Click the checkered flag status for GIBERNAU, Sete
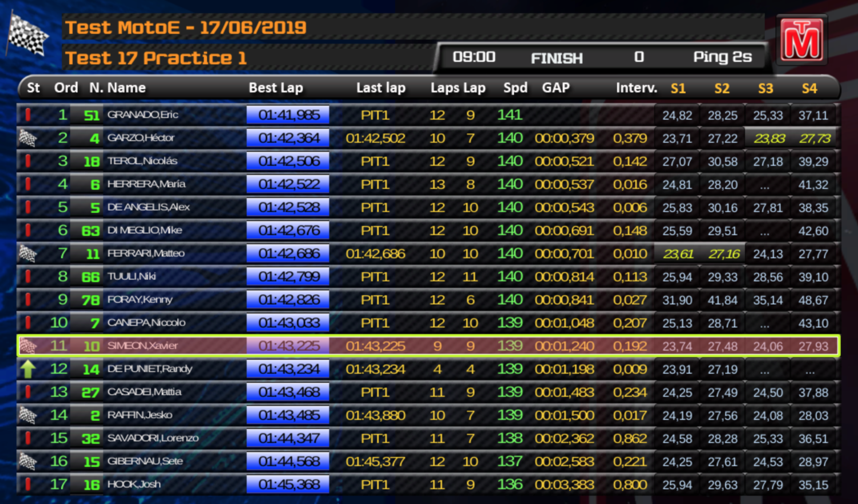This screenshot has width=858, height=504. click(27, 461)
